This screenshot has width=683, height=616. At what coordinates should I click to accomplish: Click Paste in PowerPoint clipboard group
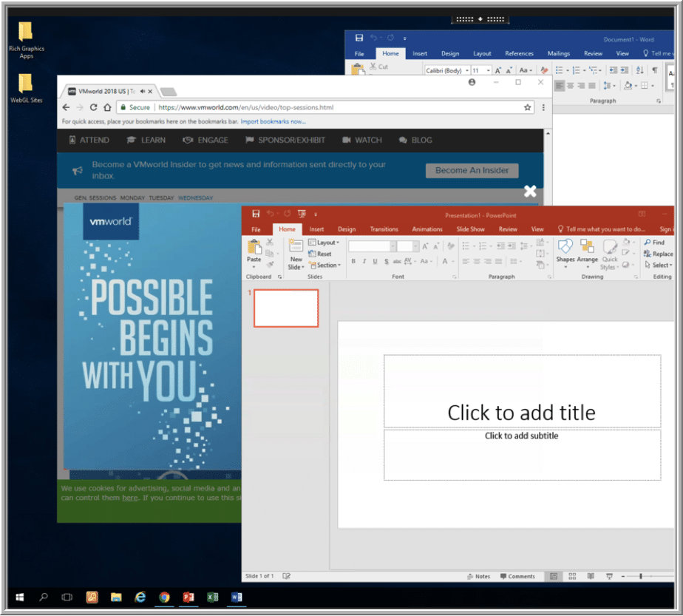[254, 253]
